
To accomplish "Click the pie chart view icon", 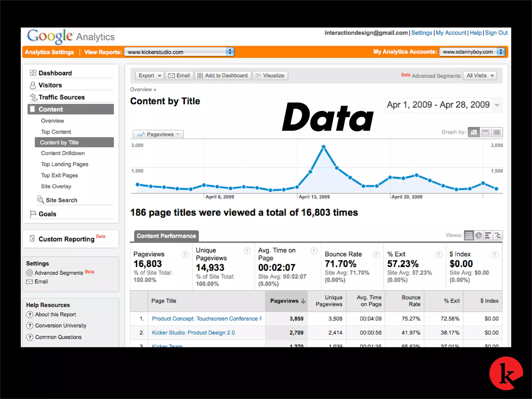I will click(x=478, y=235).
